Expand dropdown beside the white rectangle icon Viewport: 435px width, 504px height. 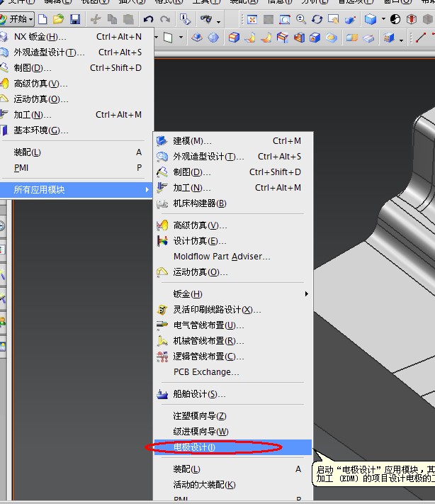[x=181, y=38]
